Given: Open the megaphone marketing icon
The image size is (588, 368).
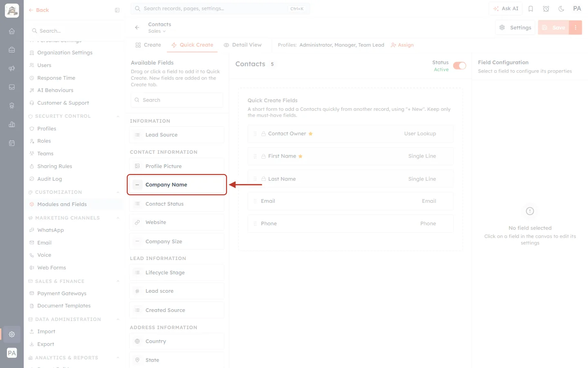Looking at the screenshot, I should tap(12, 68).
